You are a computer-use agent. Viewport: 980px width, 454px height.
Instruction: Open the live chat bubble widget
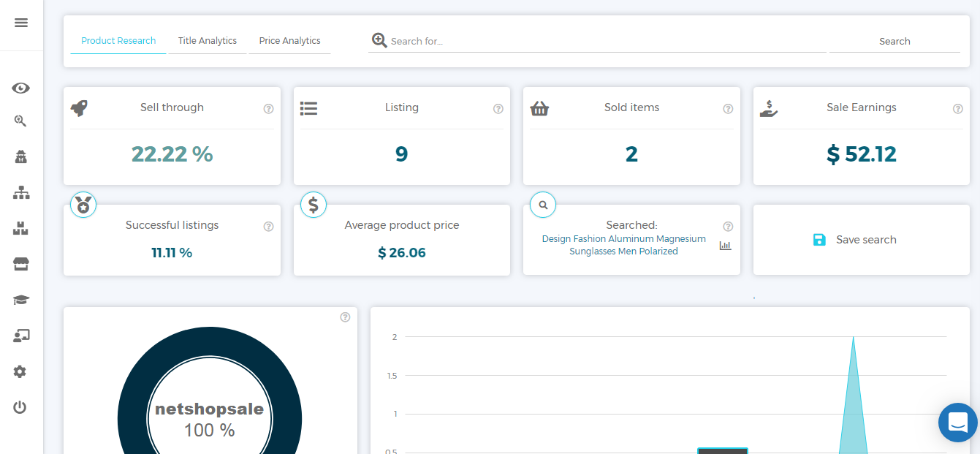(957, 423)
